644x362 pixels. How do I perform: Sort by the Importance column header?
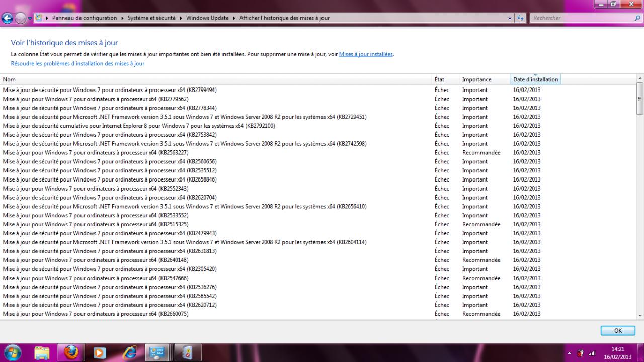[485, 79]
